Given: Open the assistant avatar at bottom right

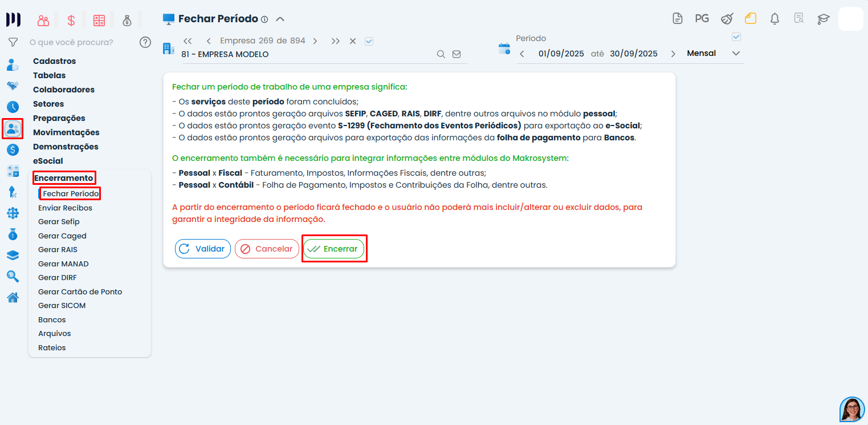Looking at the screenshot, I should point(852,410).
